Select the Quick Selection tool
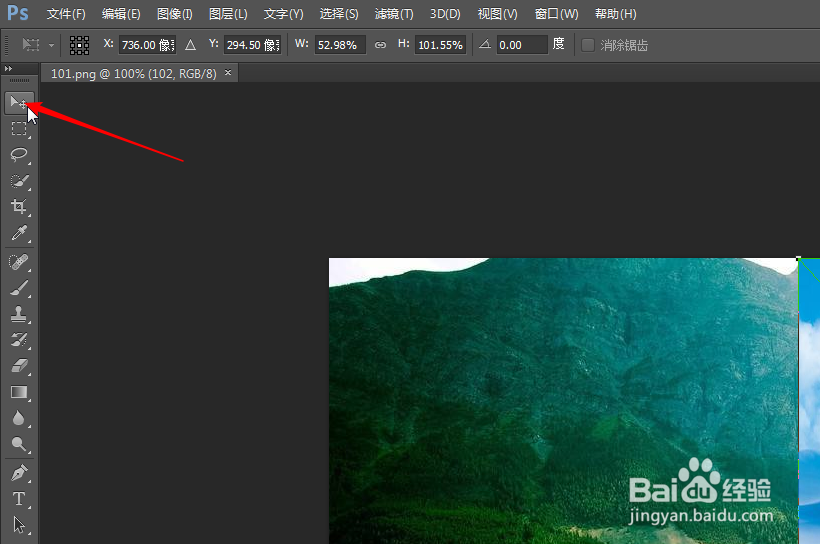The height and width of the screenshot is (544, 820). coord(19,181)
